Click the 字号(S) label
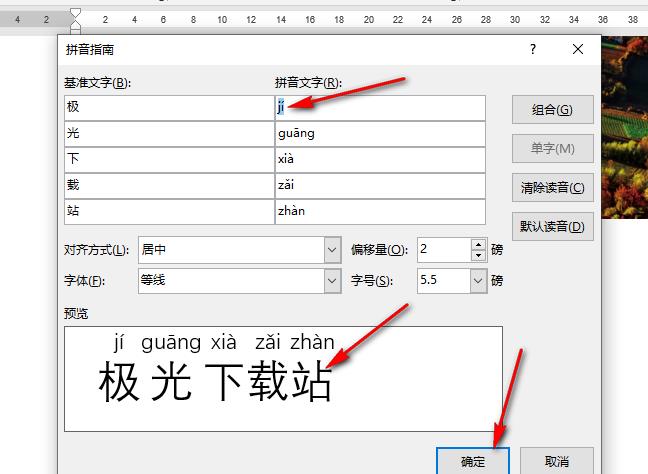This screenshot has height=474, width=648. click(x=372, y=281)
